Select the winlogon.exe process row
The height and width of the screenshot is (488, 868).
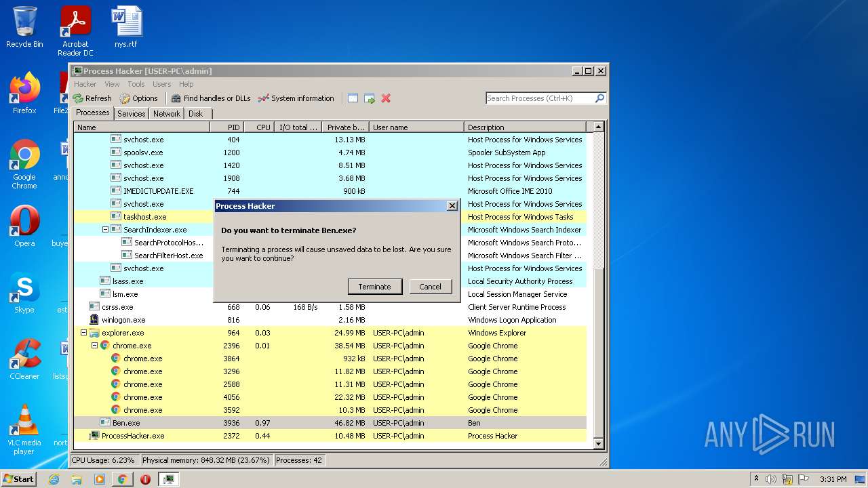point(330,320)
